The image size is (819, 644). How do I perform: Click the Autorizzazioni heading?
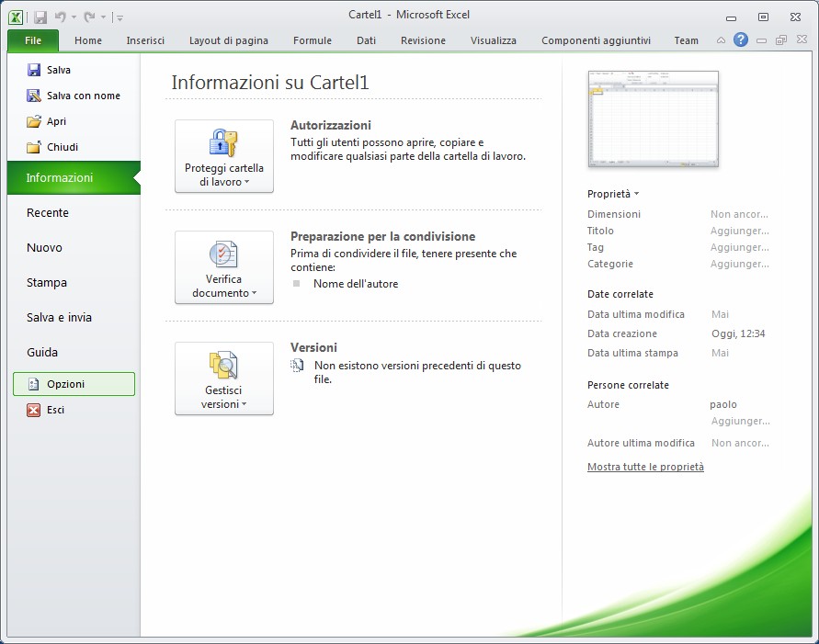click(331, 125)
